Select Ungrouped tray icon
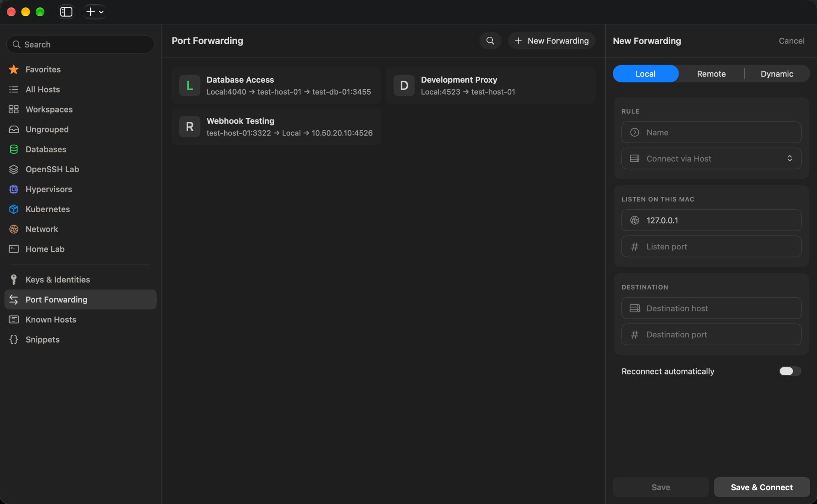 (x=14, y=130)
